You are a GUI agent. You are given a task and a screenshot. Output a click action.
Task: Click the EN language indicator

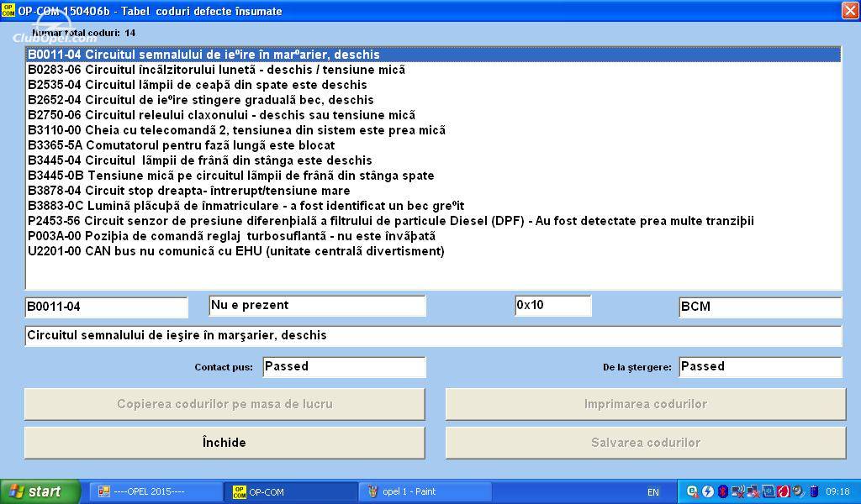pos(652,492)
